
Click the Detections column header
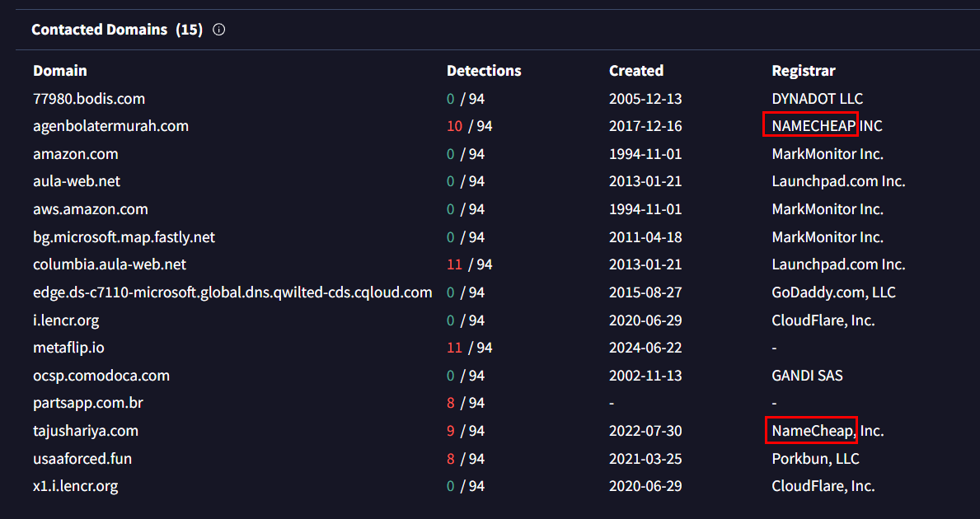(x=484, y=71)
